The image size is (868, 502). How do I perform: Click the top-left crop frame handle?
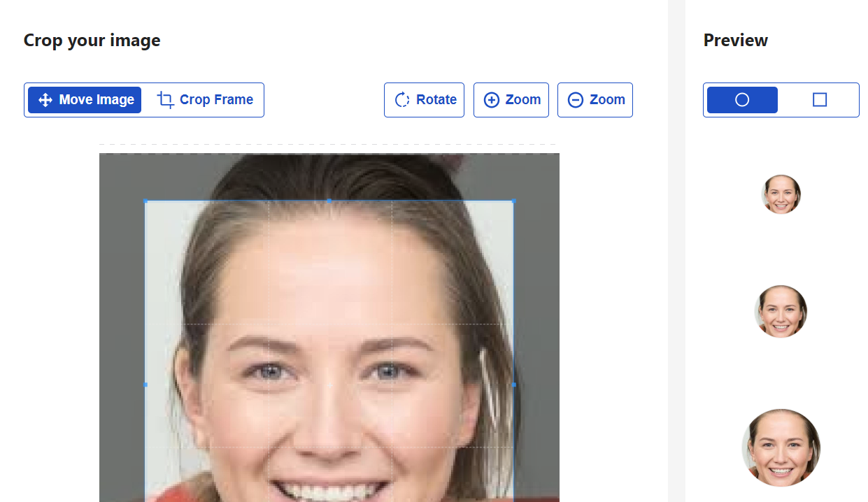tap(145, 201)
